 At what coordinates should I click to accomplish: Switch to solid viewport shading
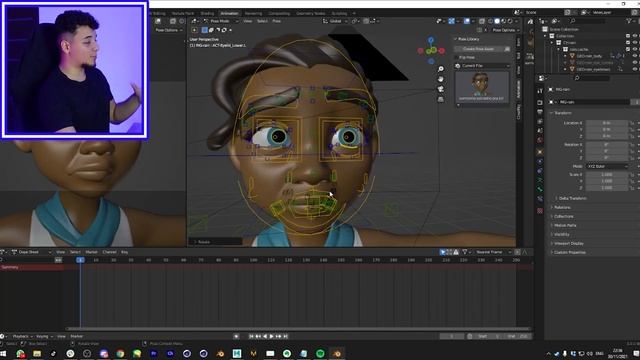[497, 21]
